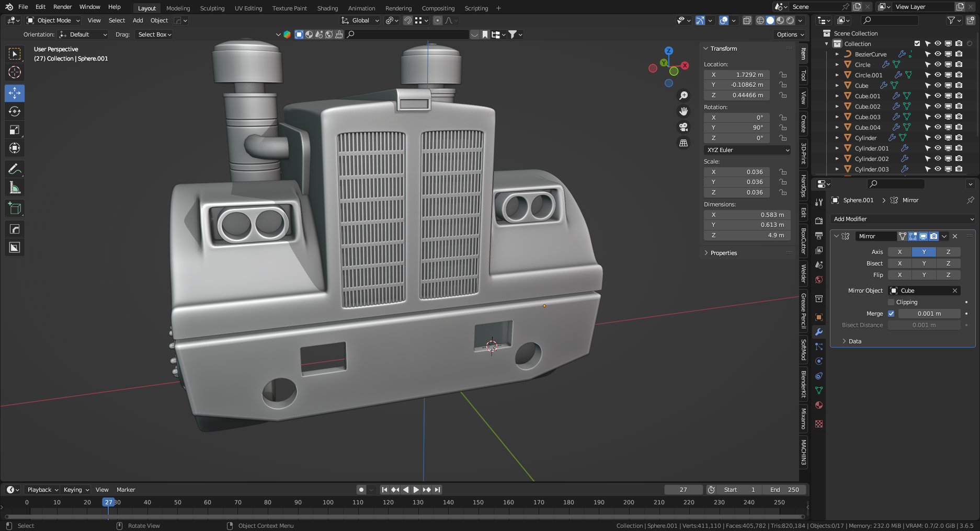Select the Annotate pencil tool
Image resolution: width=980 pixels, height=531 pixels.
[15, 169]
